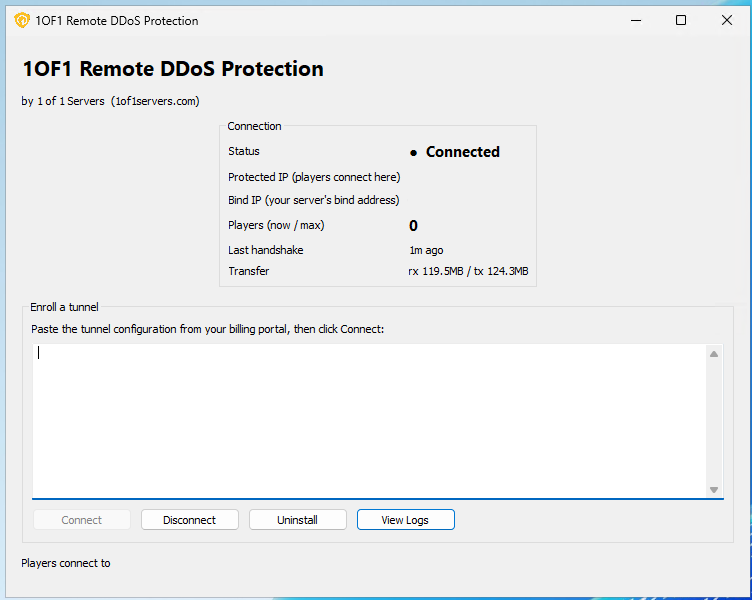Minimize the 1OF1 window
The image size is (752, 600).
(636, 20)
